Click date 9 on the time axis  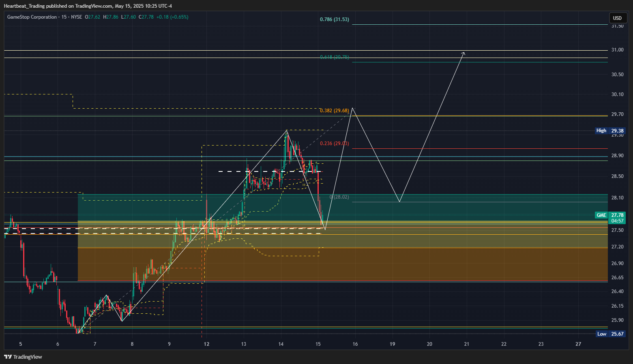[x=169, y=344]
